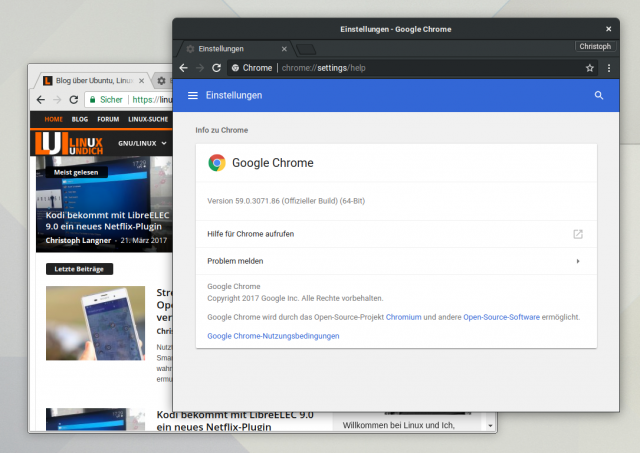Open Problem melden row
This screenshot has width=640, height=453.
click(396, 261)
